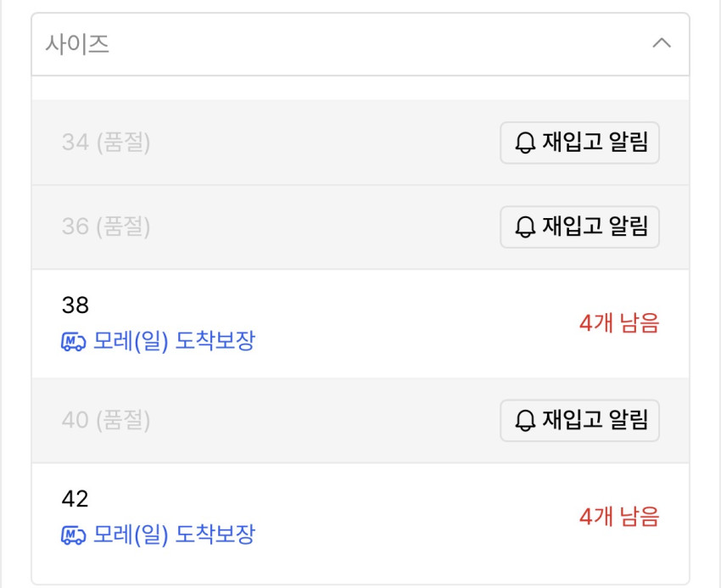Select the size 38 option

(x=75, y=305)
